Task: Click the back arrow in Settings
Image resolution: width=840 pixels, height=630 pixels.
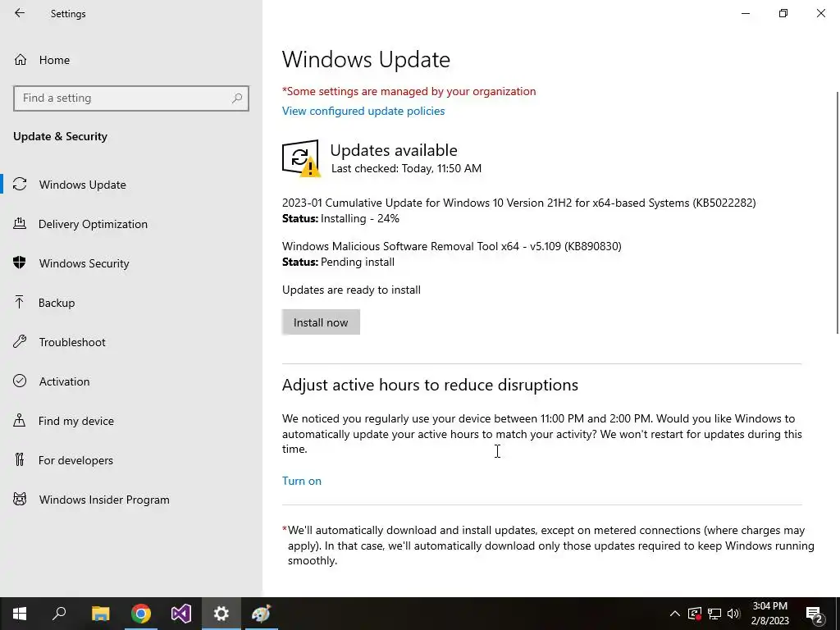Action: point(20,13)
